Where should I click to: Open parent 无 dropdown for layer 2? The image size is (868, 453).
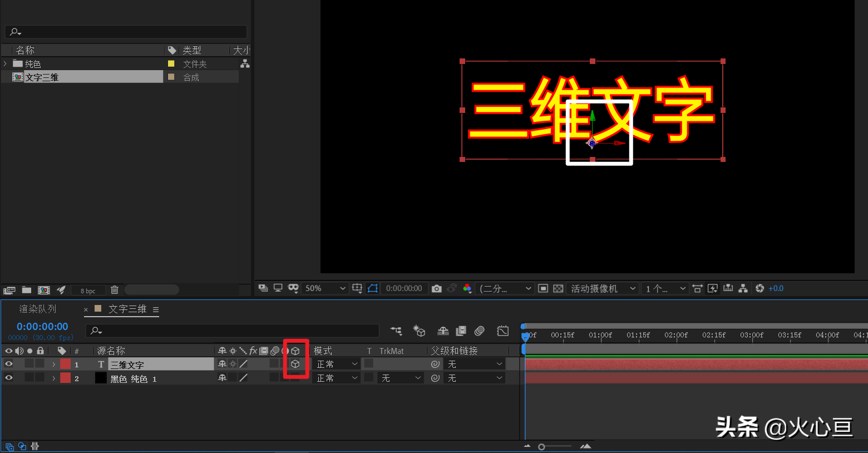(475, 378)
